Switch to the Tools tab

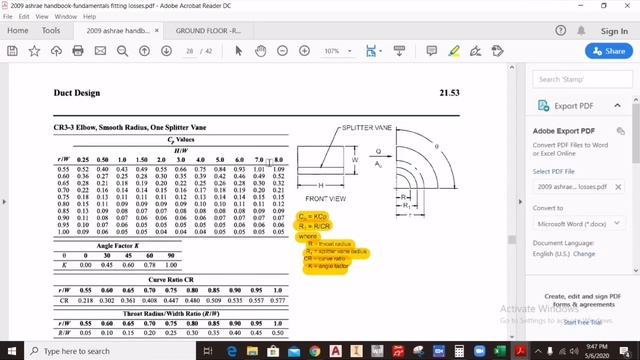pyautogui.click(x=51, y=31)
